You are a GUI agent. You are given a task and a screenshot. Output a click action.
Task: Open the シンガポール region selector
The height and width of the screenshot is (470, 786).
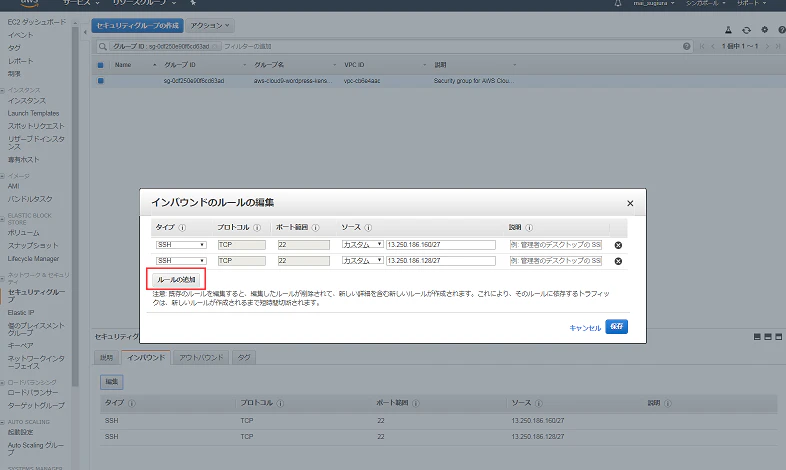coord(705,3)
